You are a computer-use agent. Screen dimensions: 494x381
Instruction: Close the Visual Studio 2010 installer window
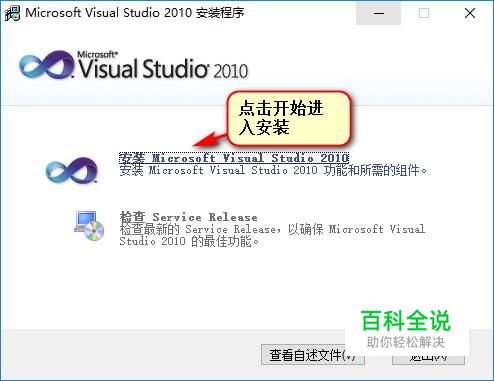pyautogui.click(x=470, y=13)
